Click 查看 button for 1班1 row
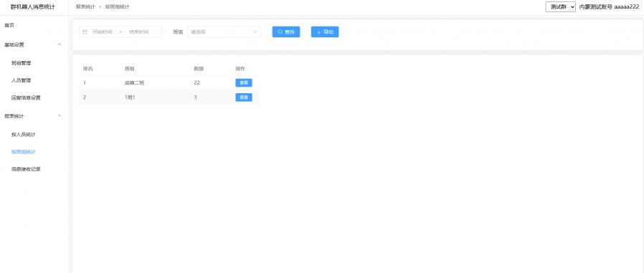Screen dimensions: 644x273 pyautogui.click(x=244, y=97)
